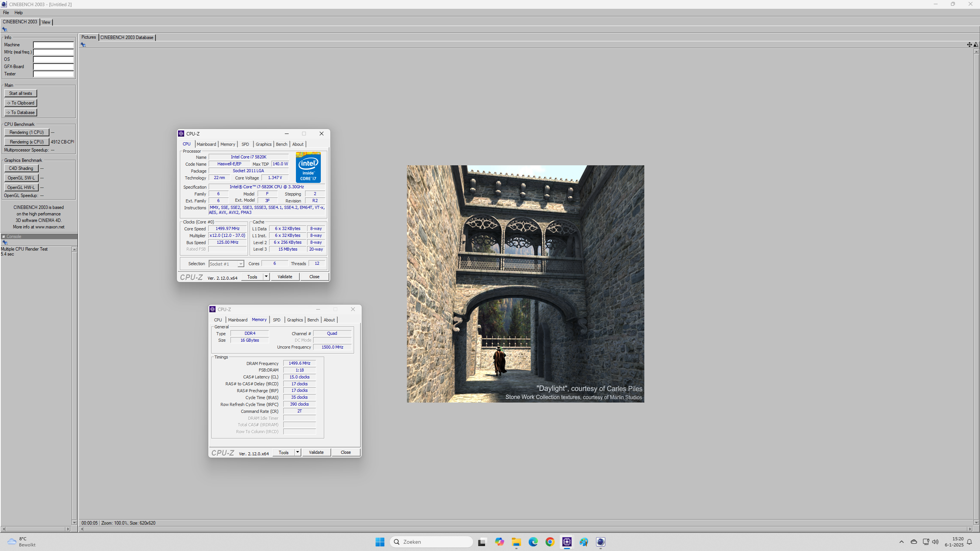This screenshot has height=551, width=980.
Task: Click Close in the Memory CPU-Z window
Action: 346,452
